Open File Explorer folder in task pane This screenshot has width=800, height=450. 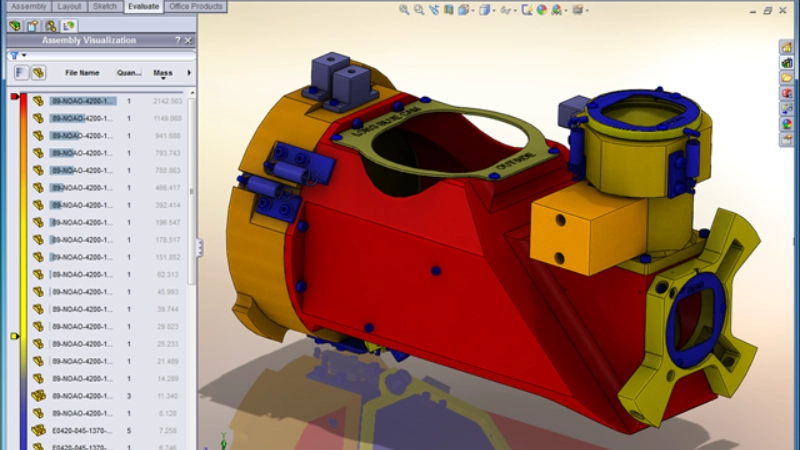(x=787, y=78)
